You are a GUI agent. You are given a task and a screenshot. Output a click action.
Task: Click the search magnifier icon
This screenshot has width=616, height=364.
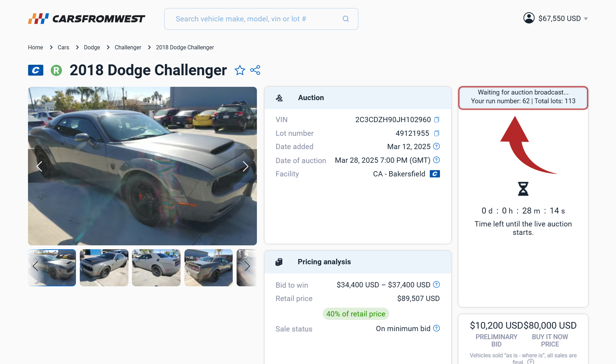pyautogui.click(x=346, y=19)
